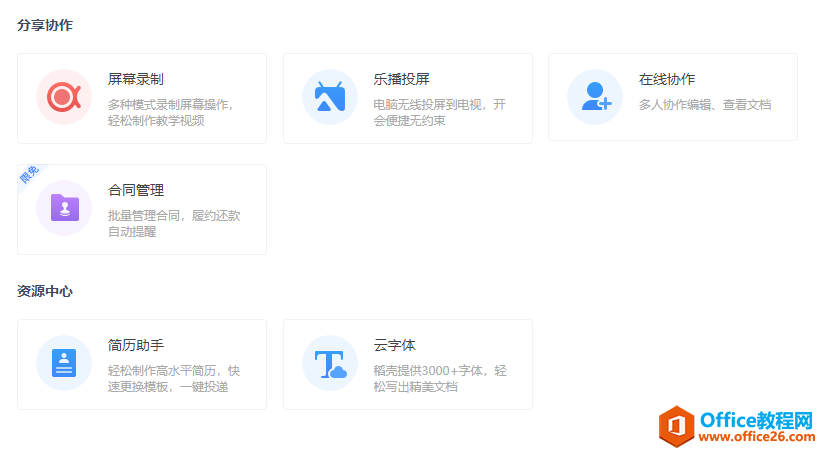Open the 屏幕录制 title
Screen dimensions: 822x454
tap(136, 79)
